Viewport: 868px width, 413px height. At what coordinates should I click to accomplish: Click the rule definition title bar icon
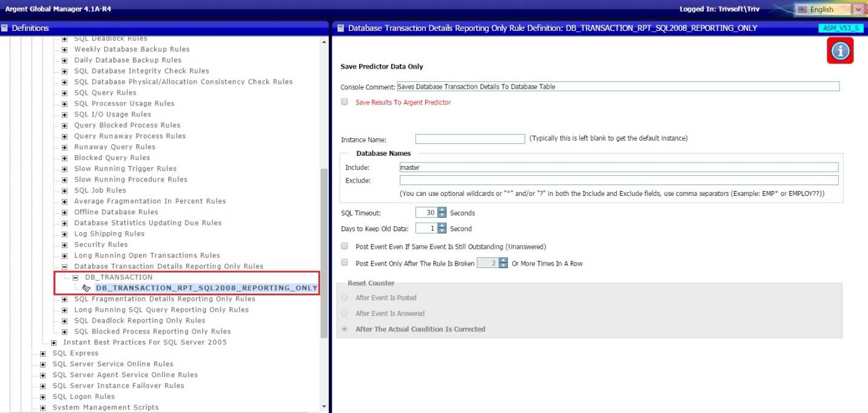coord(340,28)
